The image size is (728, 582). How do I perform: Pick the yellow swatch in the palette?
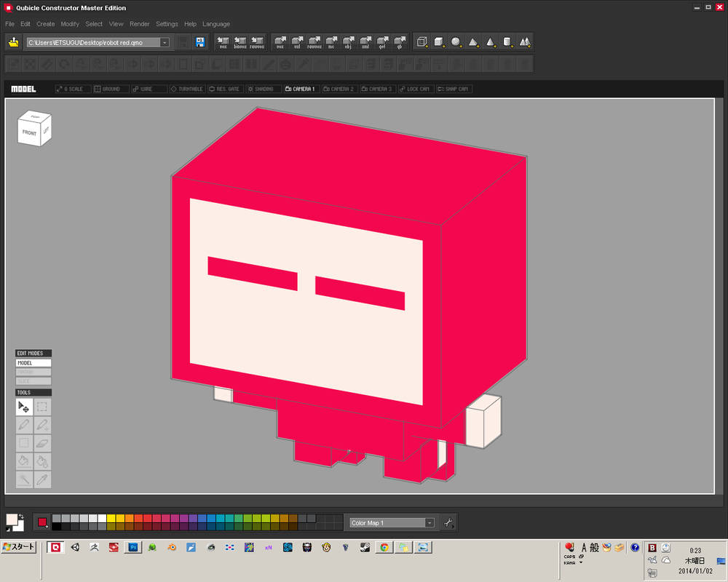(x=111, y=518)
